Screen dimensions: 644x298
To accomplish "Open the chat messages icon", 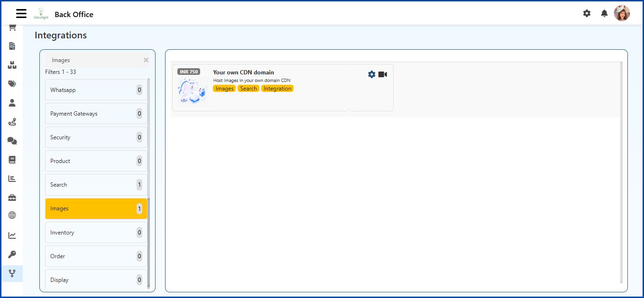I will click(12, 141).
